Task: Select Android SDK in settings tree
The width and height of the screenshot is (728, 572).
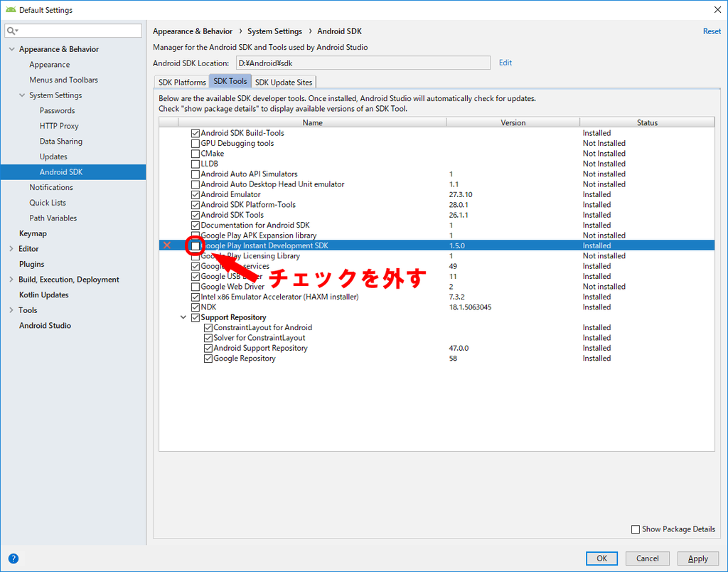Action: [x=73, y=172]
